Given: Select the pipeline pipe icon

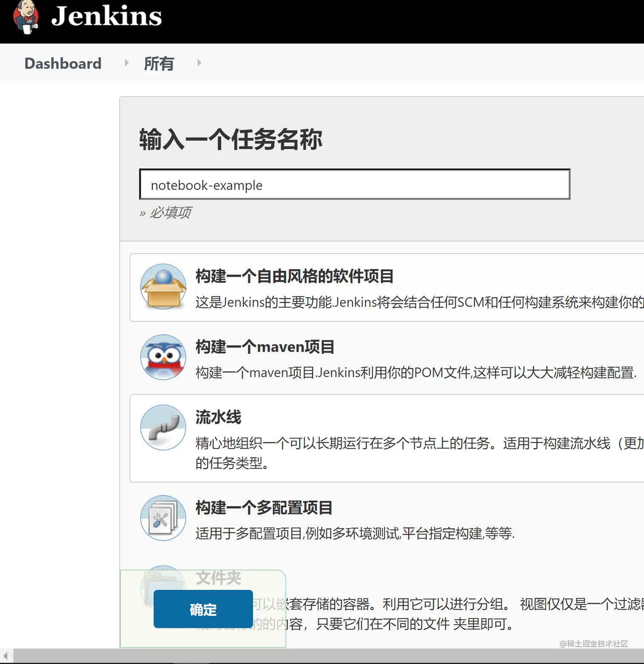Looking at the screenshot, I should (163, 427).
